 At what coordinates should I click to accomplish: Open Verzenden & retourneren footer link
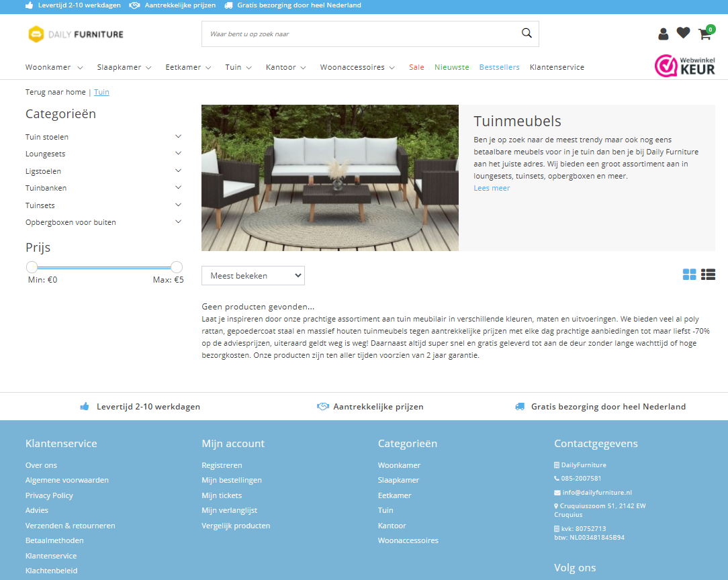(70, 526)
